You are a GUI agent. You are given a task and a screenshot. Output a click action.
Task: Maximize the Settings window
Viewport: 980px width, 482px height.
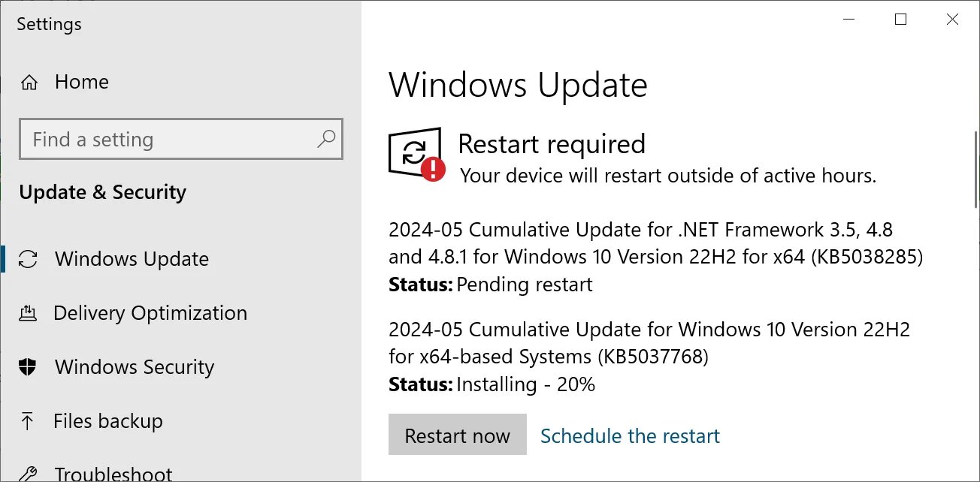pos(900,20)
